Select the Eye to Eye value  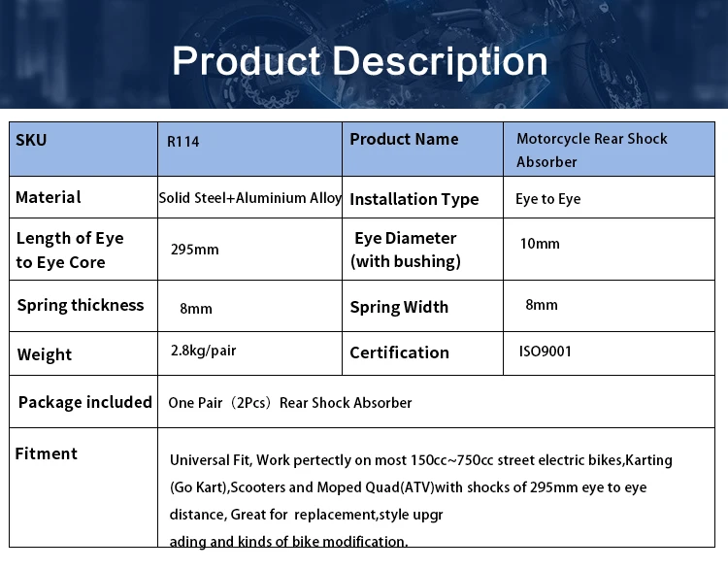click(x=547, y=199)
